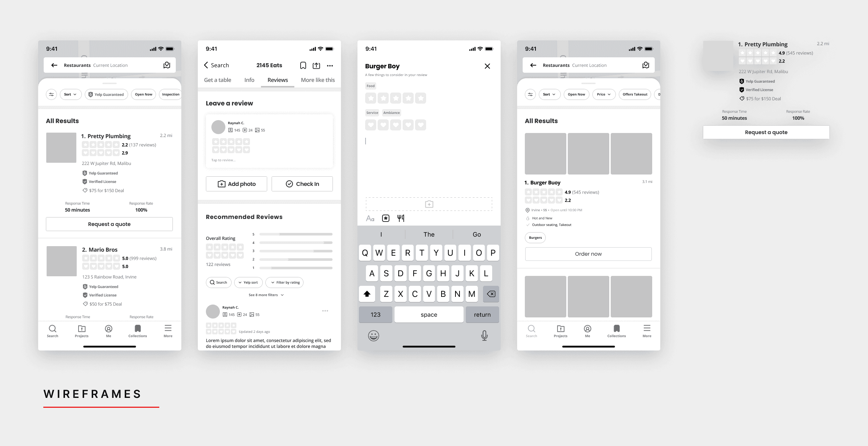This screenshot has width=868, height=446.
Task: Tap the Search icon in bottom navigation
Action: point(53,330)
